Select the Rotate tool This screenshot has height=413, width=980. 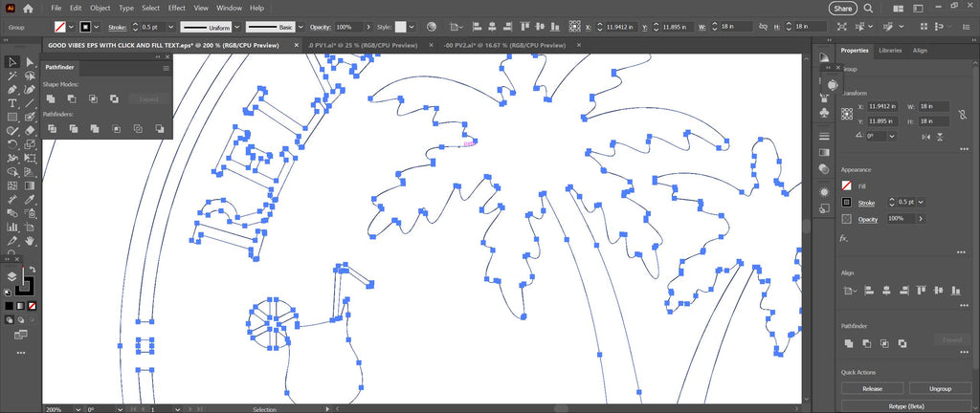[11, 144]
